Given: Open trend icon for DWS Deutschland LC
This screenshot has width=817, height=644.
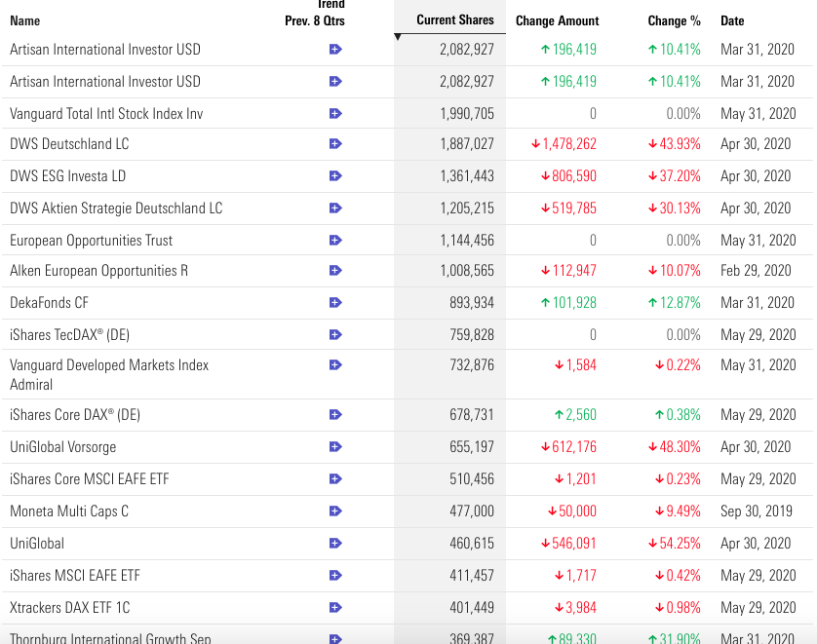Looking at the screenshot, I should (335, 144).
